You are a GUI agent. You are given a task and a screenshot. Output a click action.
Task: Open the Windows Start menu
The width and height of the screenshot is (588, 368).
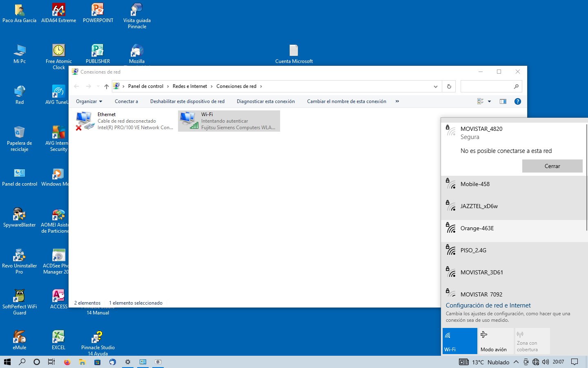(7, 362)
